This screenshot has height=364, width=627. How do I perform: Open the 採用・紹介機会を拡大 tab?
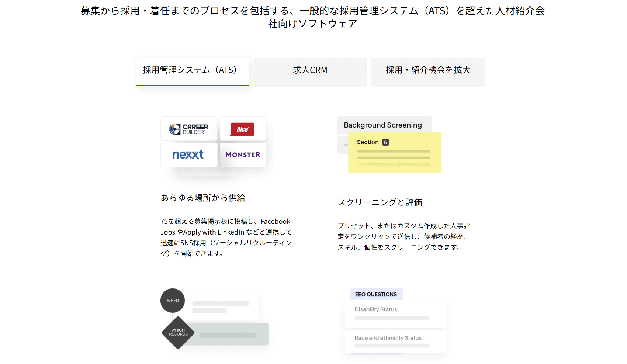428,72
